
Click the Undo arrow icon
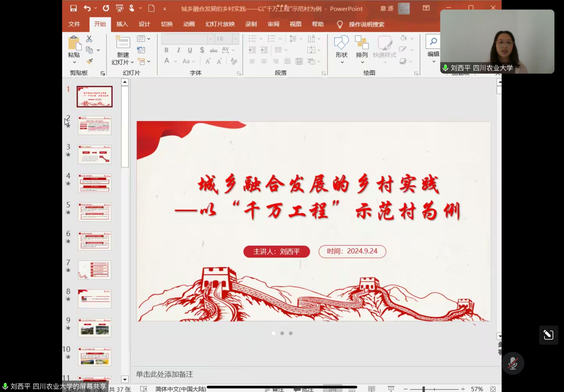pos(87,8)
